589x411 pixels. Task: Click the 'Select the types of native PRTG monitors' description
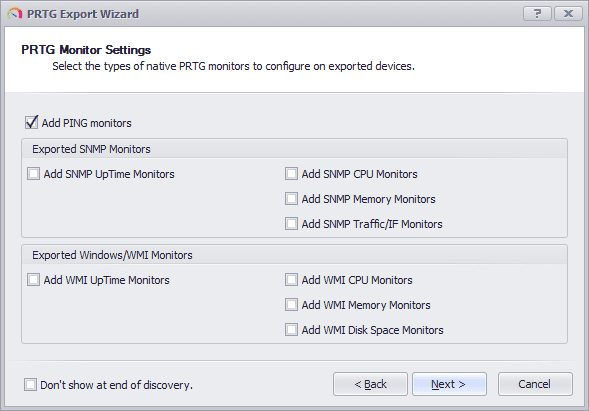[x=233, y=66]
